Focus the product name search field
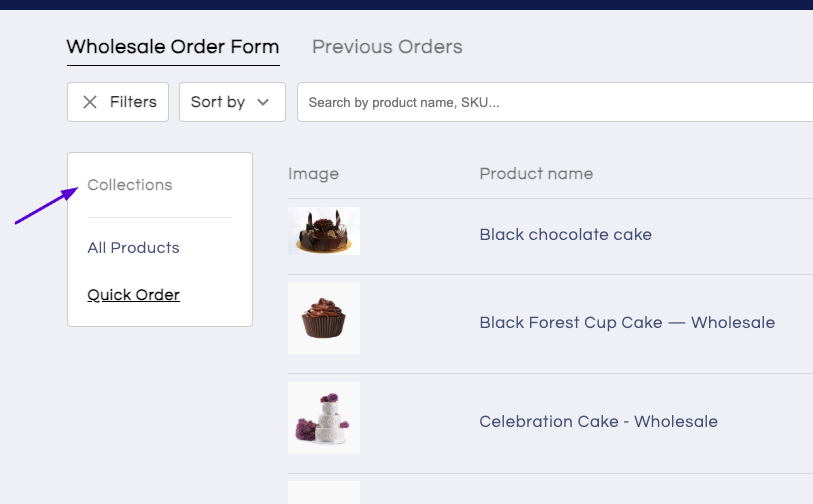Viewport: 813px width, 504px height. 555,102
